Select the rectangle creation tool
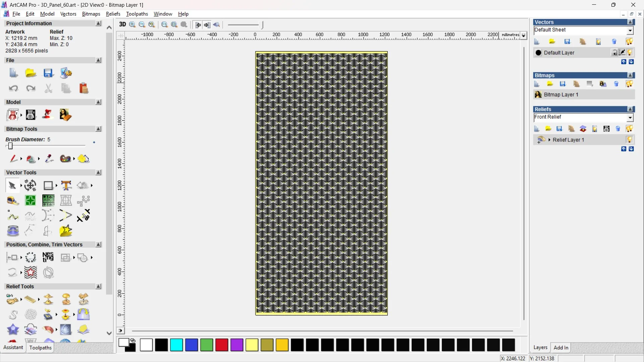This screenshot has width=644, height=362. 49,185
